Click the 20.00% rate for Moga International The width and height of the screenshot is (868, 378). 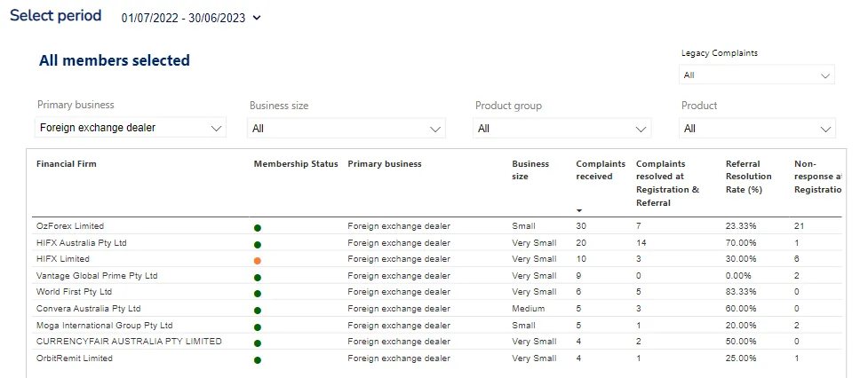741,326
